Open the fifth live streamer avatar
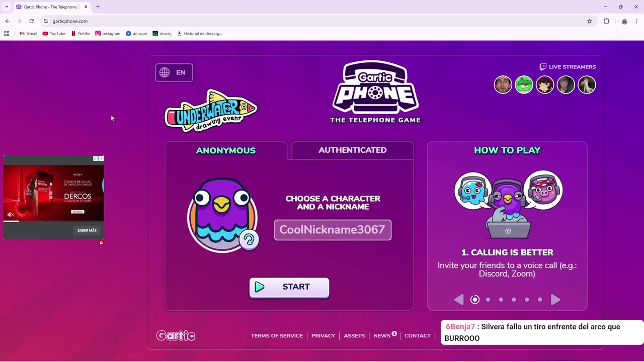This screenshot has height=362, width=644. point(587,84)
